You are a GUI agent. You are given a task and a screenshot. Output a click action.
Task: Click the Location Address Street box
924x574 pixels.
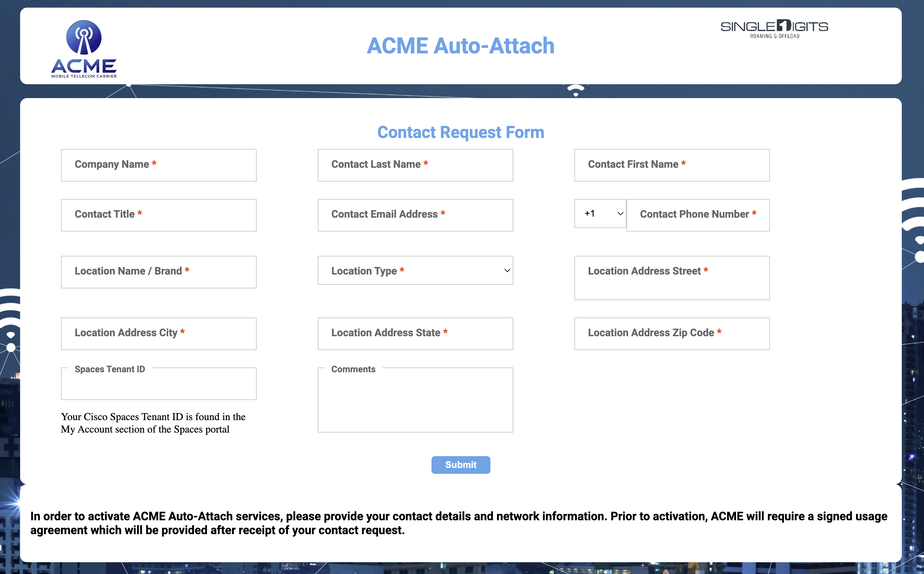coord(671,278)
